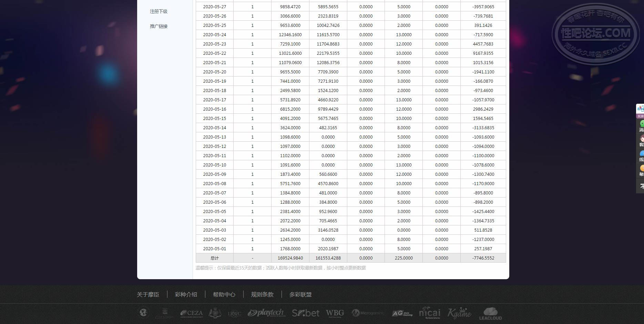The image size is (644, 324).
Task: Open the 帮助中心 footer link
Action: [x=224, y=294]
